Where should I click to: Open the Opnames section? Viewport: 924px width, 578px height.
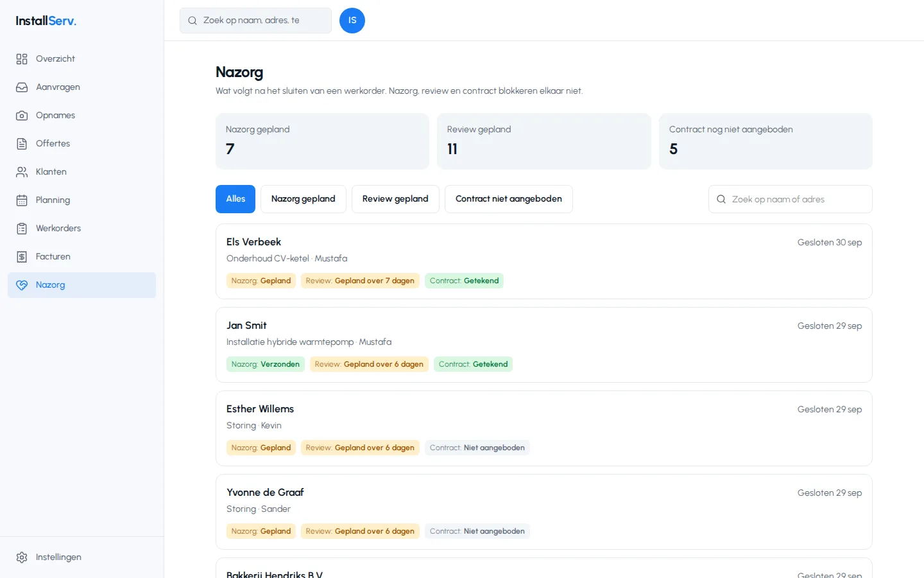point(81,116)
